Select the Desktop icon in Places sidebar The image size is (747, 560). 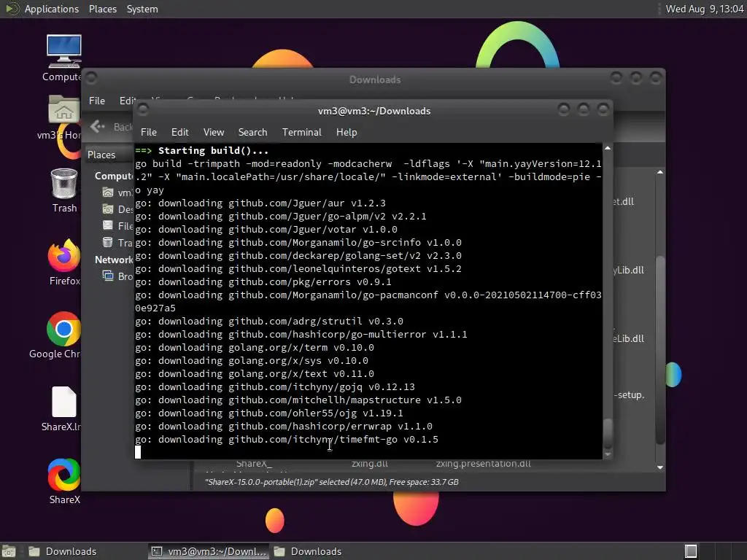[x=108, y=209]
